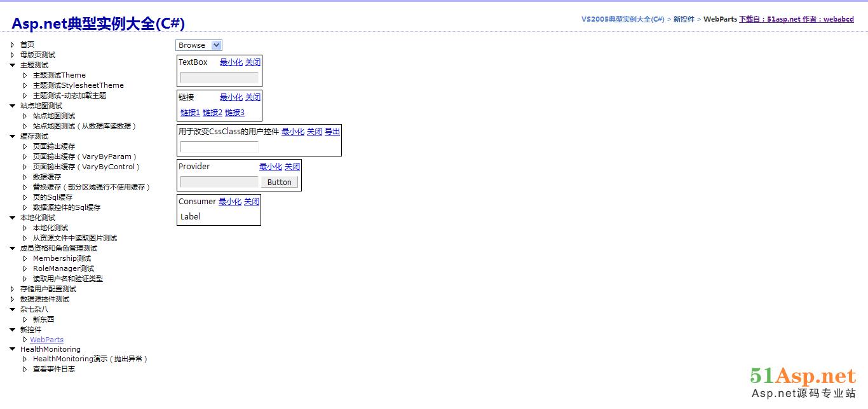Collapse the 杂七杂八 tree node

[x=13, y=309]
